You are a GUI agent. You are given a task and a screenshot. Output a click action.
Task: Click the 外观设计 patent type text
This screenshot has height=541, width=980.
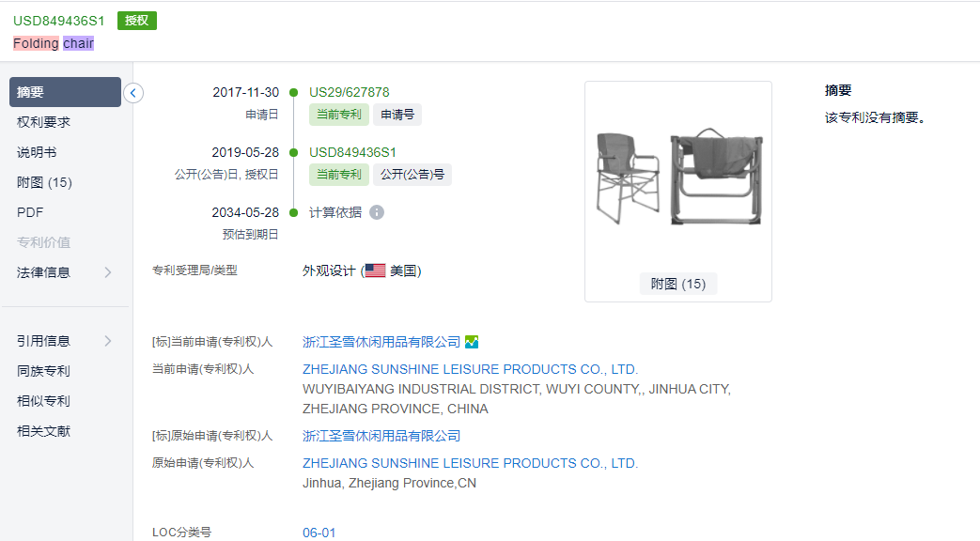pyautogui.click(x=329, y=270)
